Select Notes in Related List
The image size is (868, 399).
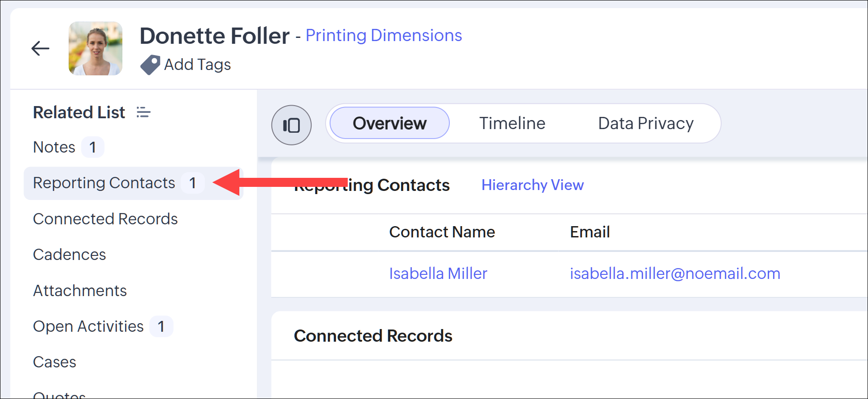tap(54, 147)
